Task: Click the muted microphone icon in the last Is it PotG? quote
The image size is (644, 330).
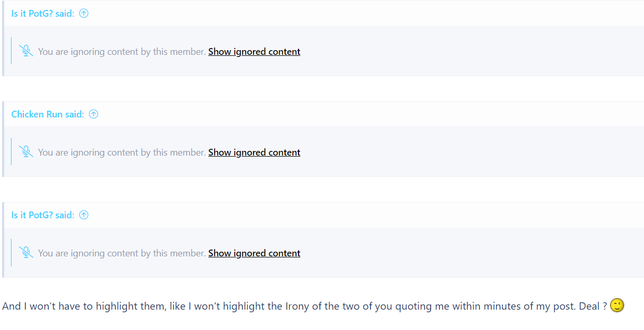Action: click(x=26, y=253)
